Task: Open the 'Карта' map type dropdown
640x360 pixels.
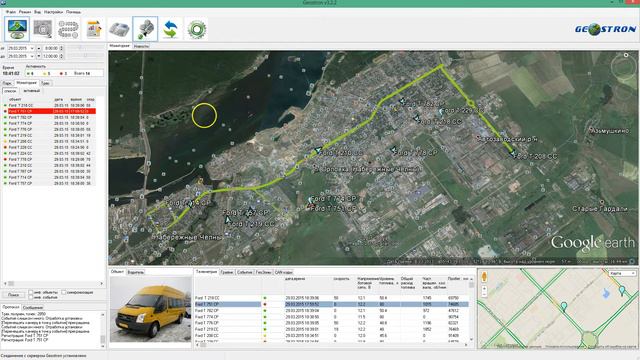Action: 622,273
